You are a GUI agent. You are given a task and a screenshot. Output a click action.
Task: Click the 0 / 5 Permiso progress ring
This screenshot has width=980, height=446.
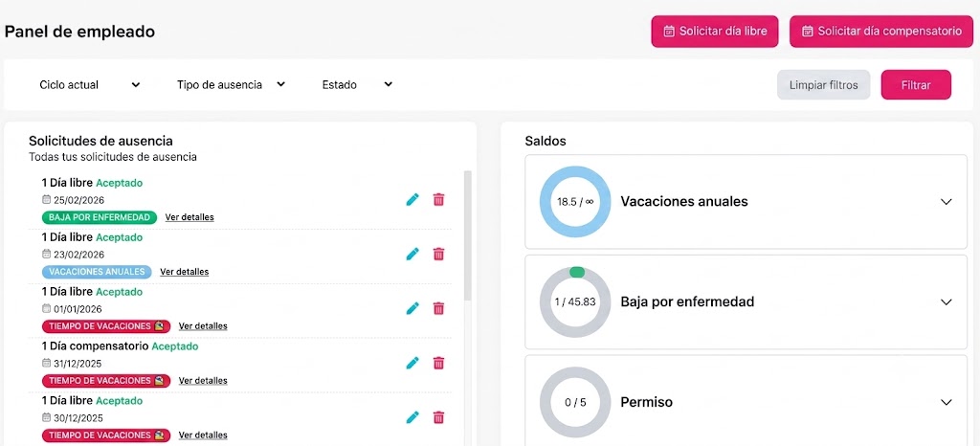[575, 402]
